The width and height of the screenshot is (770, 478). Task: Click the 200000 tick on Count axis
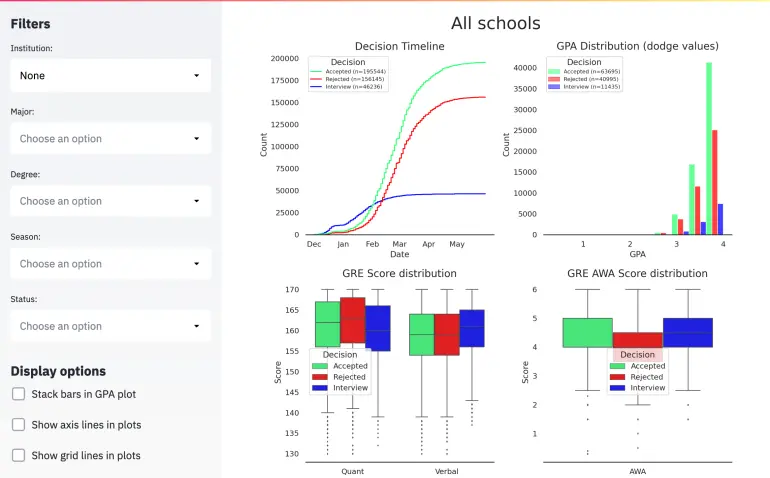tap(285, 58)
